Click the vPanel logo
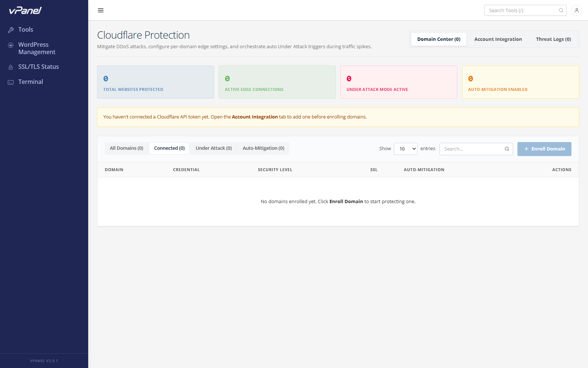This screenshot has width=588, height=368. point(25,10)
